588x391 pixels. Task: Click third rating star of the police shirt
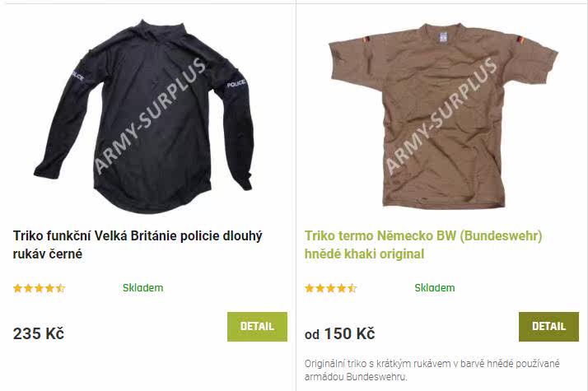click(39, 288)
